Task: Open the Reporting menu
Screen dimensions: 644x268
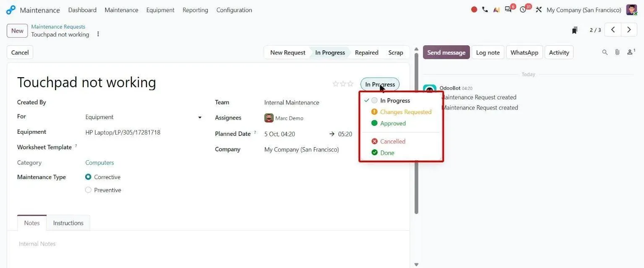Action: pos(195,10)
